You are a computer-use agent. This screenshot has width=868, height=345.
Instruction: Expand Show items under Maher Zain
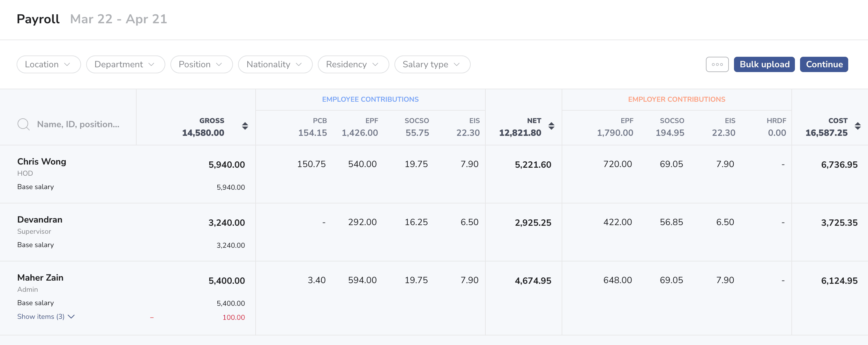41,316
